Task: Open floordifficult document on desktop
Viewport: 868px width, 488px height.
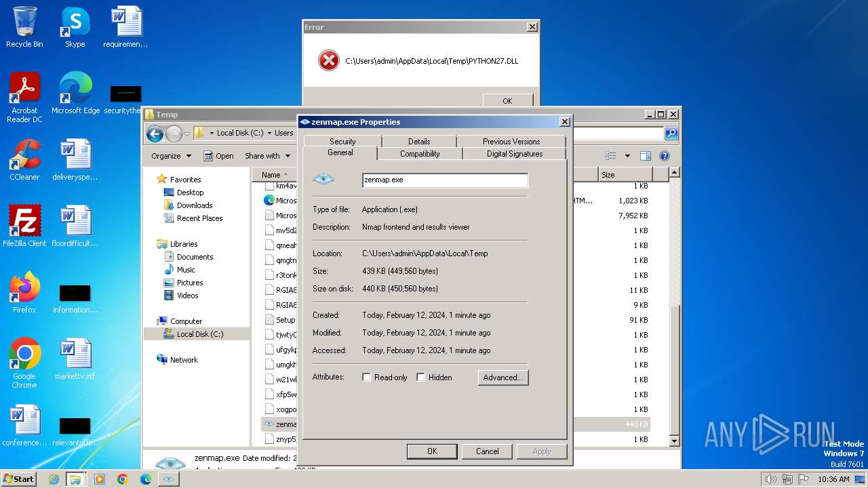Action: pyautogui.click(x=75, y=226)
